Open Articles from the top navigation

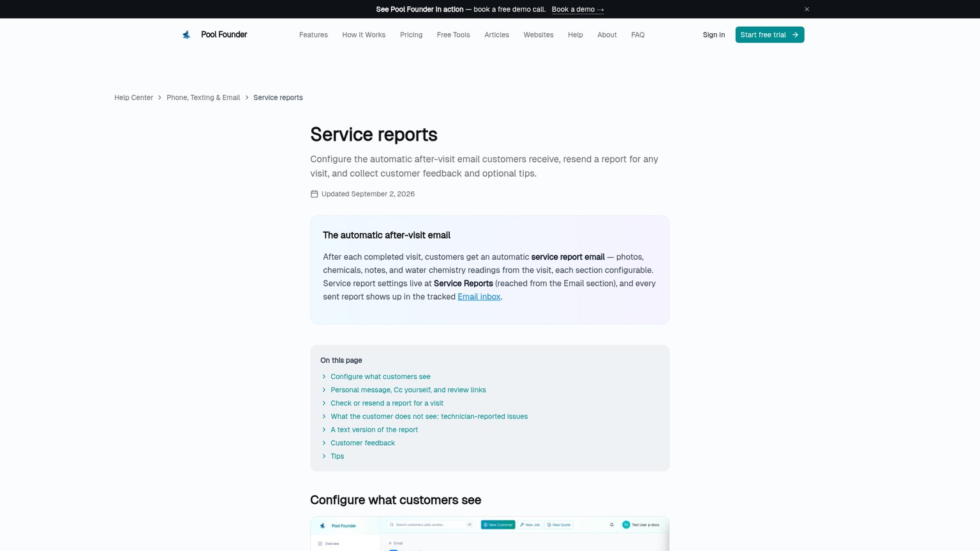[496, 34]
